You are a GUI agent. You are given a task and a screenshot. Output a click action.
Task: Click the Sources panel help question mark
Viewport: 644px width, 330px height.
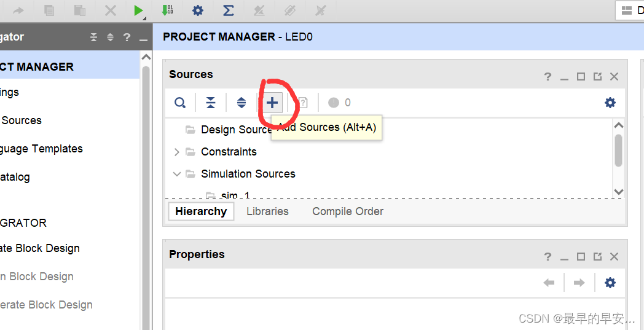(548, 77)
